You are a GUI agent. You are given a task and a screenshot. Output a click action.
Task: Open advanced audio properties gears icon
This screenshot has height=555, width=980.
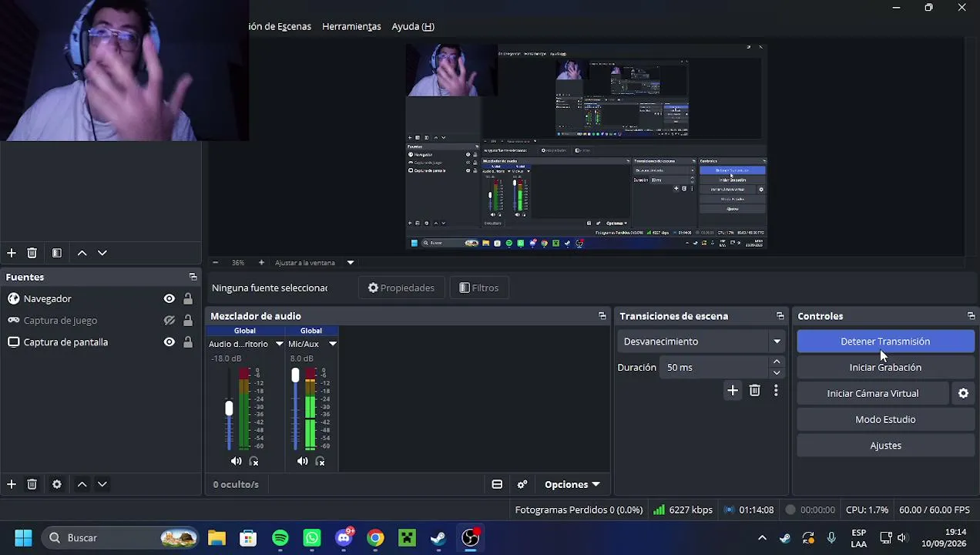[x=522, y=484]
